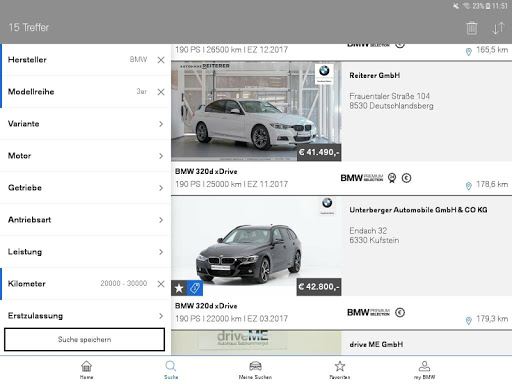This screenshot has width=512, height=384.
Task: Click Suche speichern button
Action: point(84,339)
